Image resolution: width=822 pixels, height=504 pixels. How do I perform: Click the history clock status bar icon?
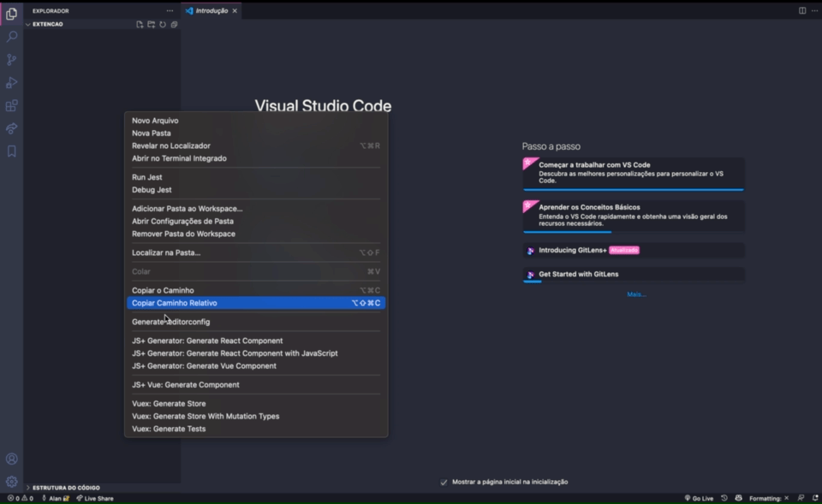click(724, 498)
